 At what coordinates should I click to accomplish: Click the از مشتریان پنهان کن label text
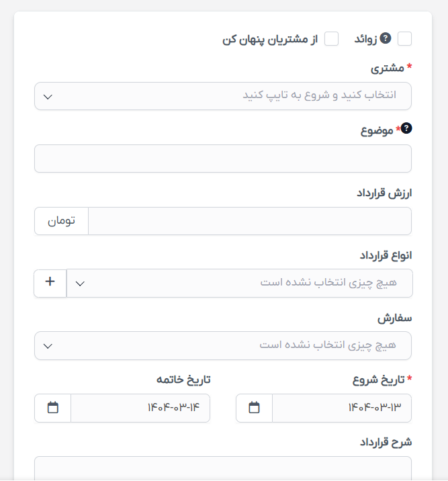coord(270,40)
